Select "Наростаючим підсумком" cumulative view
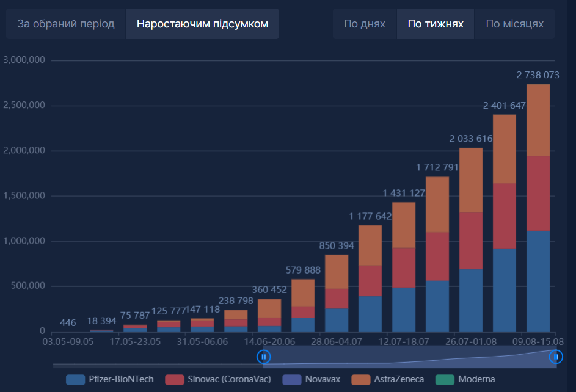 (x=202, y=24)
